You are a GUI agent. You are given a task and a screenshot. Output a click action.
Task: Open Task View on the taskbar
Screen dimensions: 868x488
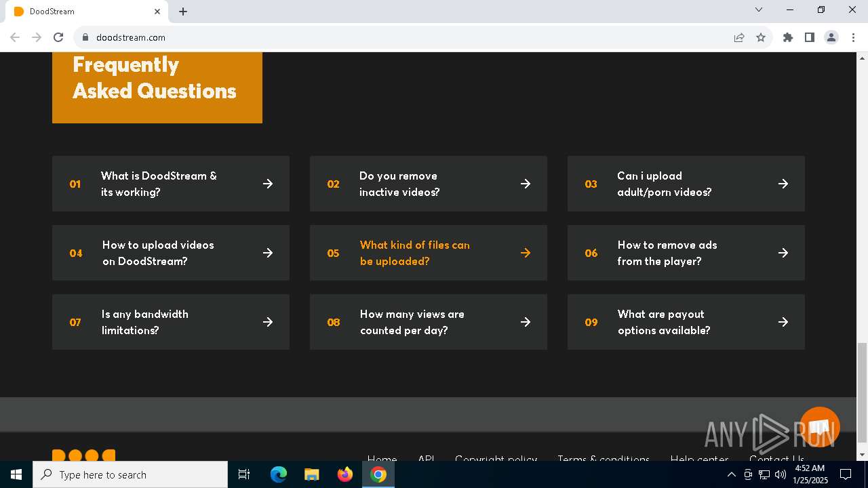point(244,474)
